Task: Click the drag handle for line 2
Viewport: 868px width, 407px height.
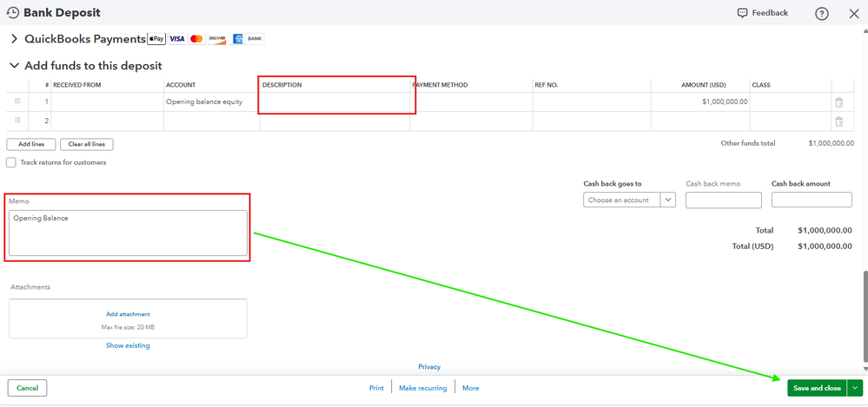Action: [x=17, y=121]
